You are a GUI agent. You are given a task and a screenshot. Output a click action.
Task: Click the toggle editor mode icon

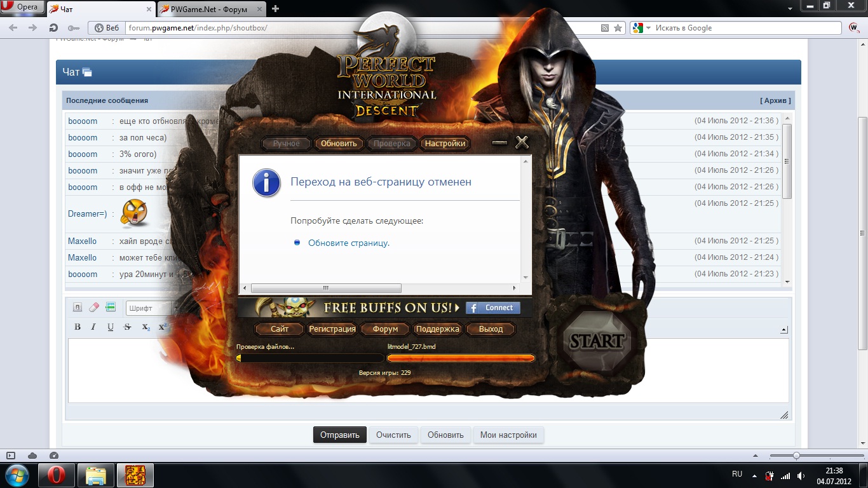78,308
